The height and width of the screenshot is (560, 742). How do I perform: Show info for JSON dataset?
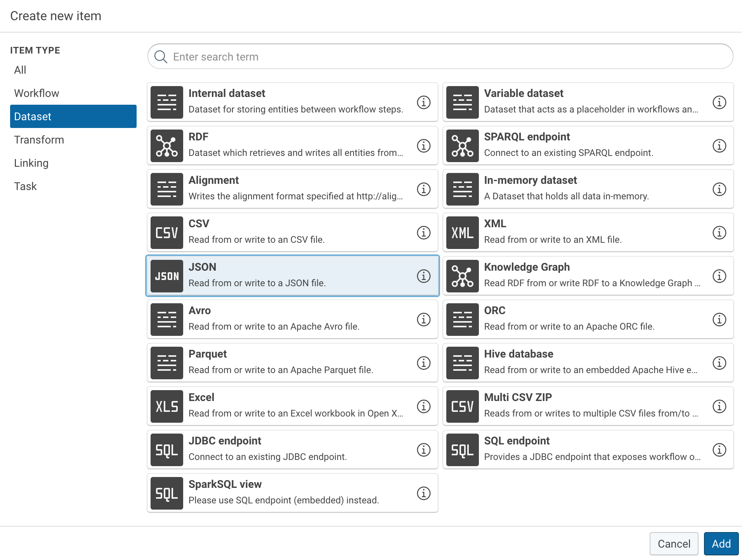423,276
